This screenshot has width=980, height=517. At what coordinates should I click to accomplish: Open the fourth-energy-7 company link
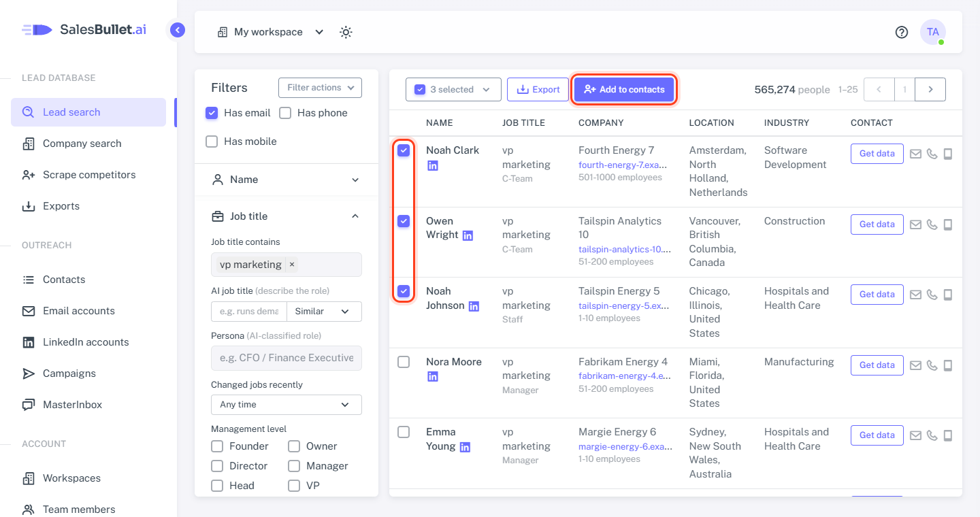(x=622, y=165)
